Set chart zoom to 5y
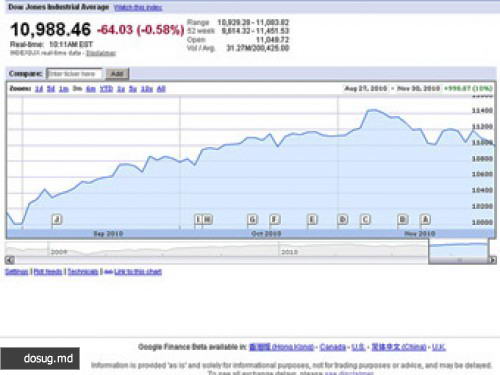 point(133,89)
